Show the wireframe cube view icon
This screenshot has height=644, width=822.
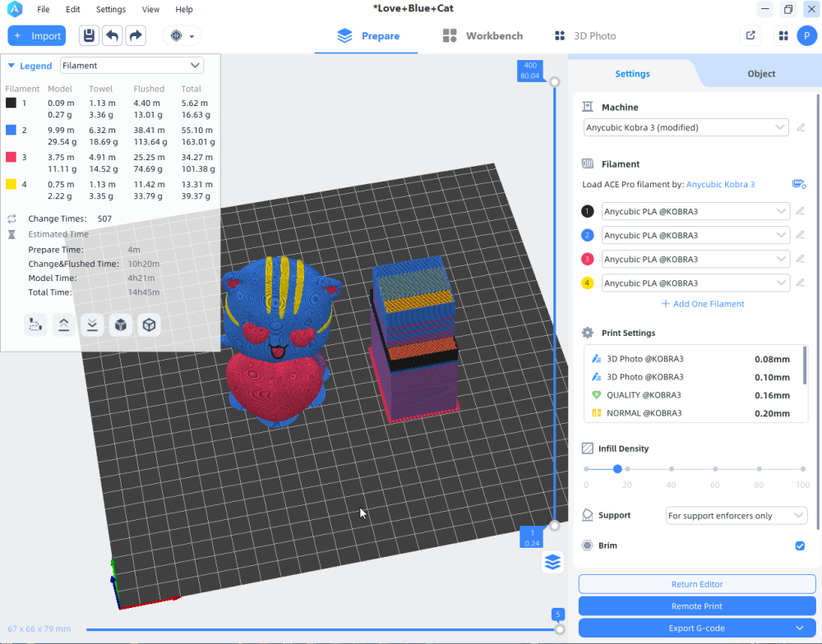tap(149, 325)
